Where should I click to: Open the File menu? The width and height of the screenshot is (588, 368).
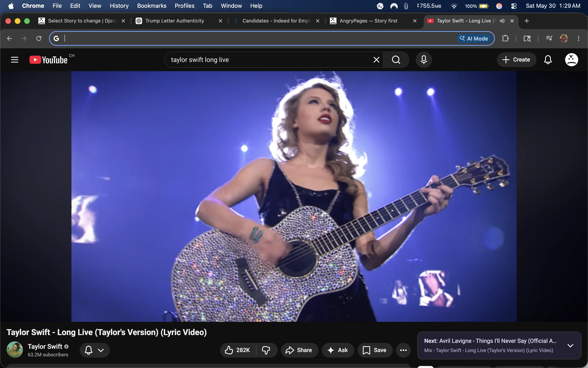(57, 6)
